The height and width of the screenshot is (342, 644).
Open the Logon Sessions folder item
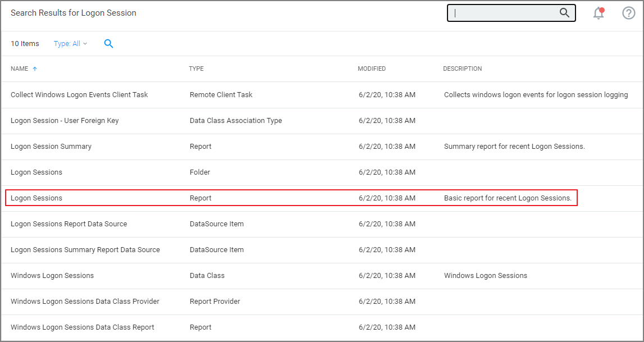pyautogui.click(x=36, y=172)
